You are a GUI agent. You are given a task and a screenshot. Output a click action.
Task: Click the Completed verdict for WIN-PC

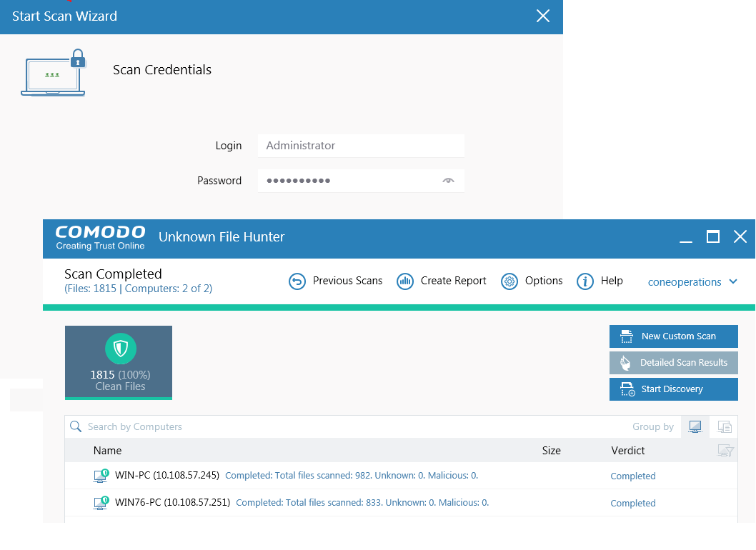tap(633, 476)
